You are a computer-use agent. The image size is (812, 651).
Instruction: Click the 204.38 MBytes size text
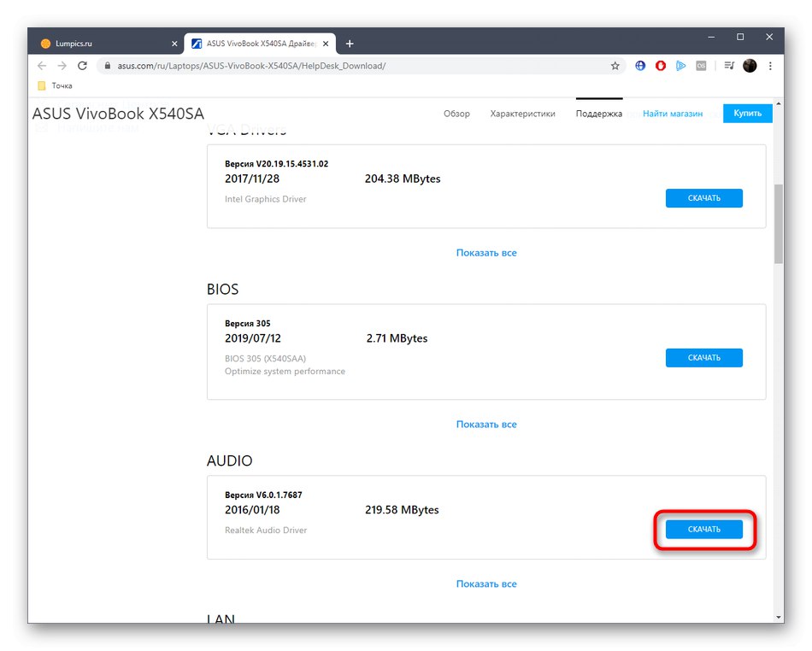pyautogui.click(x=403, y=179)
